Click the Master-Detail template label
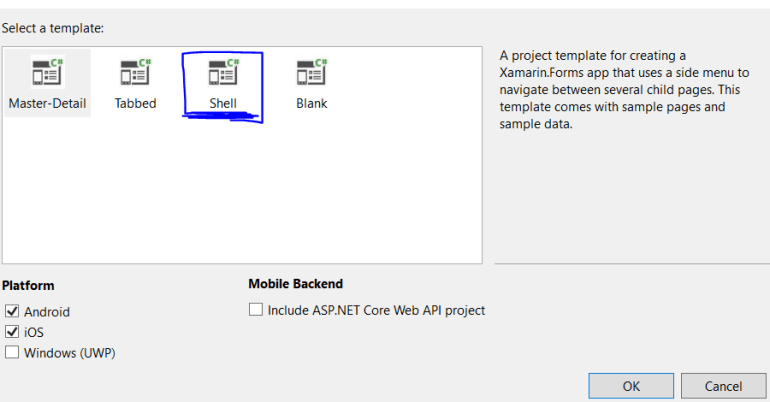This screenshot has height=402, width=770. 47,103
